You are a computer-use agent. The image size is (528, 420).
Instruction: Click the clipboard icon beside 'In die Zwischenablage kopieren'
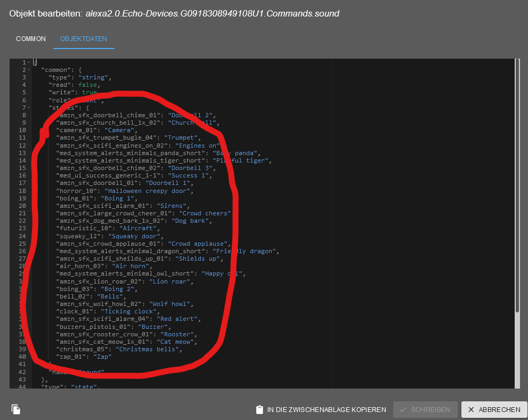(259, 409)
